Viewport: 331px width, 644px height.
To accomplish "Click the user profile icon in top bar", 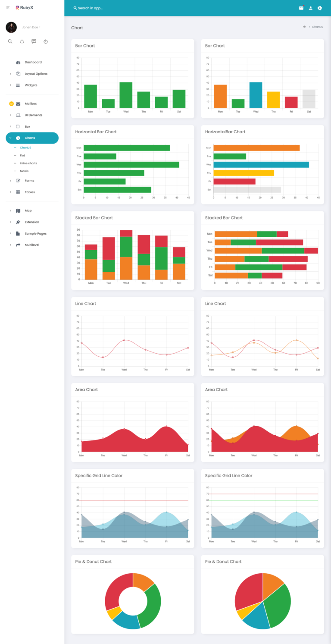I will pos(310,8).
